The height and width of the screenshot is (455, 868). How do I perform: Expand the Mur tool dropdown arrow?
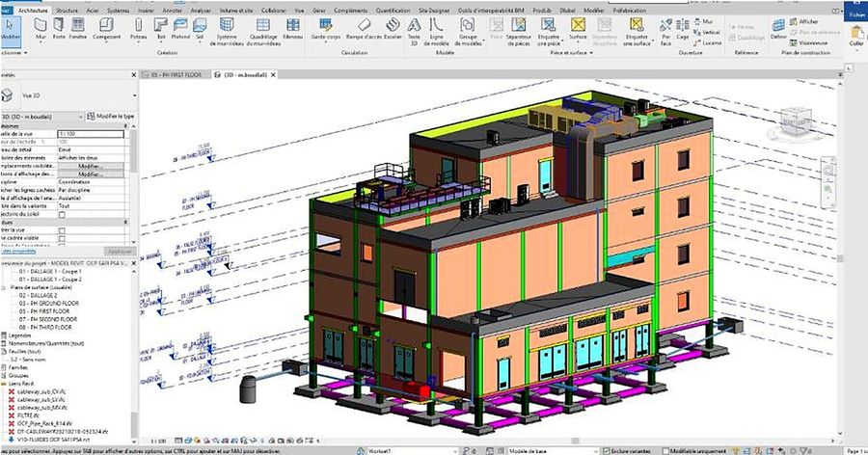pyautogui.click(x=41, y=42)
